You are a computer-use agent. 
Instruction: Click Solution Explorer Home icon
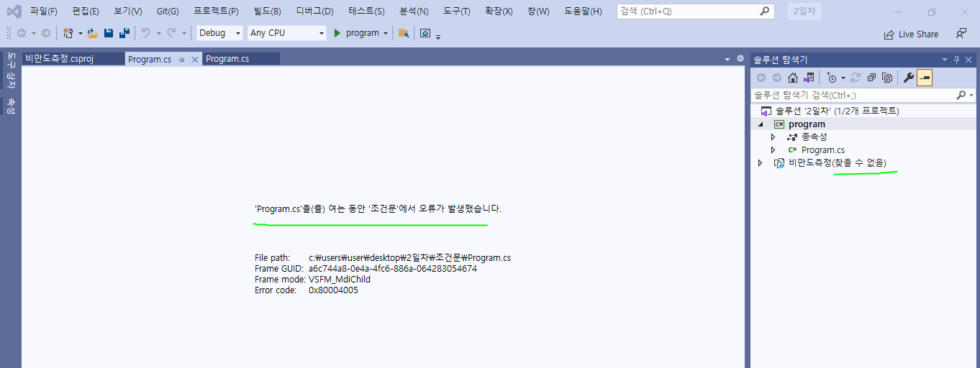point(793,78)
